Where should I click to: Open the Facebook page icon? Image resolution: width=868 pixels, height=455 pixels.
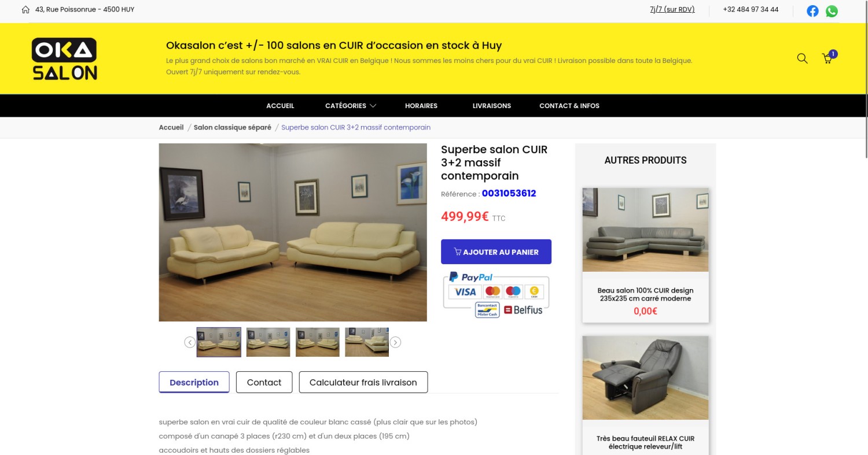(813, 11)
